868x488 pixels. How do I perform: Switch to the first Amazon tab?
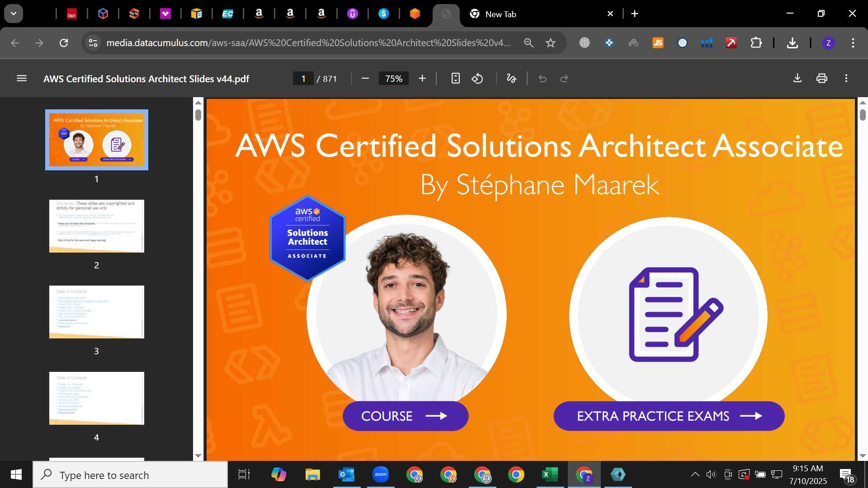click(259, 14)
